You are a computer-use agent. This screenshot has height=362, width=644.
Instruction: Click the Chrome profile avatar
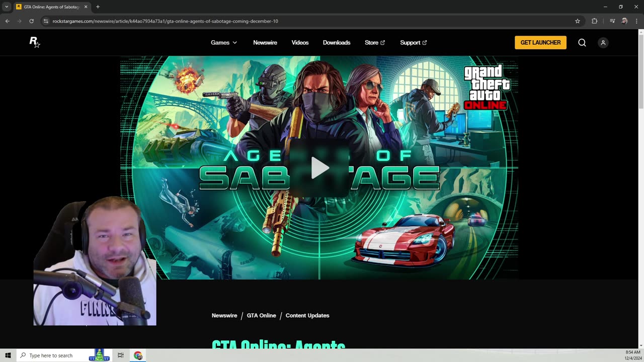click(x=624, y=21)
